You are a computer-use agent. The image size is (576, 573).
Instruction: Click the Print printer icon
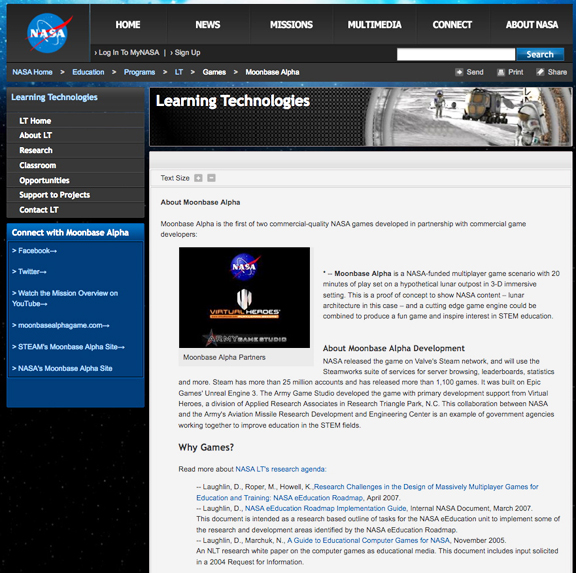point(501,72)
